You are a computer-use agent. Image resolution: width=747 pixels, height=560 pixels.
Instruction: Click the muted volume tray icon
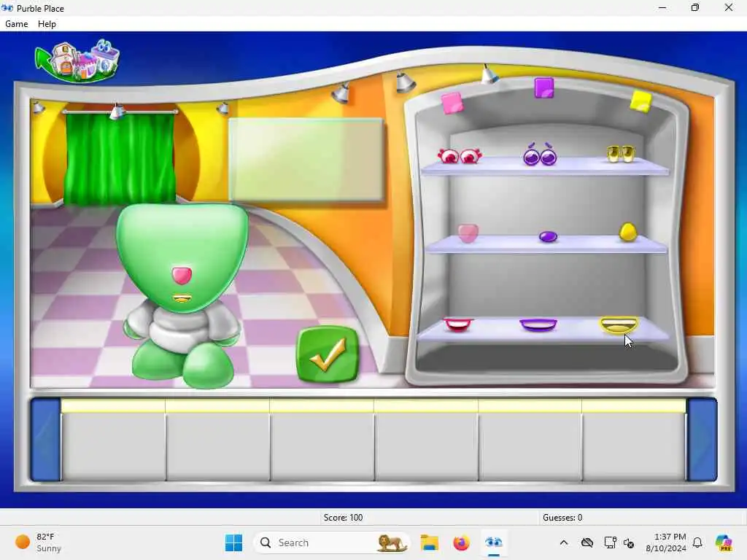[629, 542]
